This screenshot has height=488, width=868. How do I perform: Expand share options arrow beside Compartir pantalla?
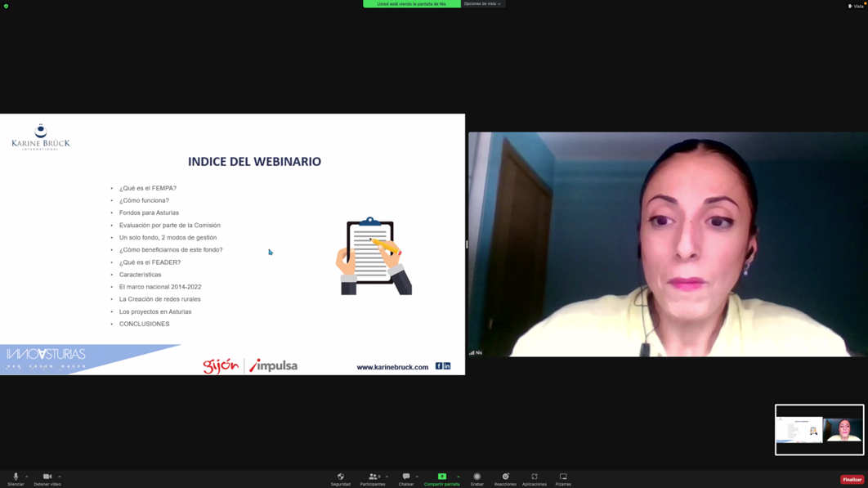pyautogui.click(x=459, y=477)
